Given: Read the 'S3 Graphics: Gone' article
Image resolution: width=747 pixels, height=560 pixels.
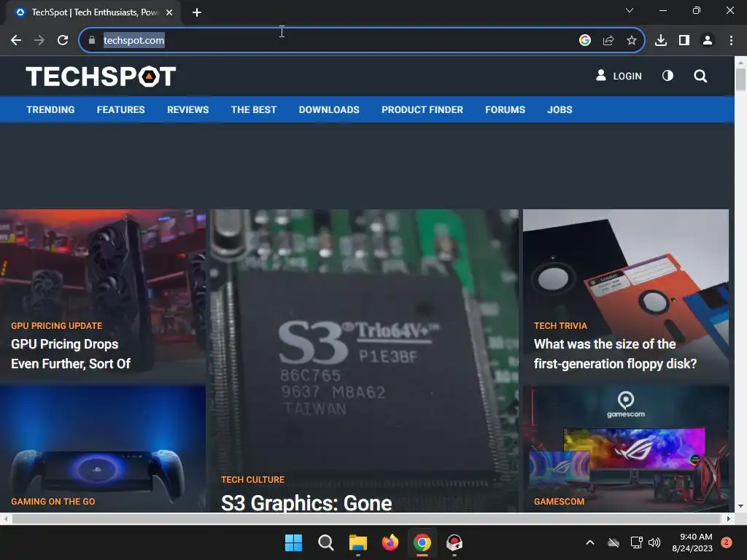Looking at the screenshot, I should coord(306,503).
